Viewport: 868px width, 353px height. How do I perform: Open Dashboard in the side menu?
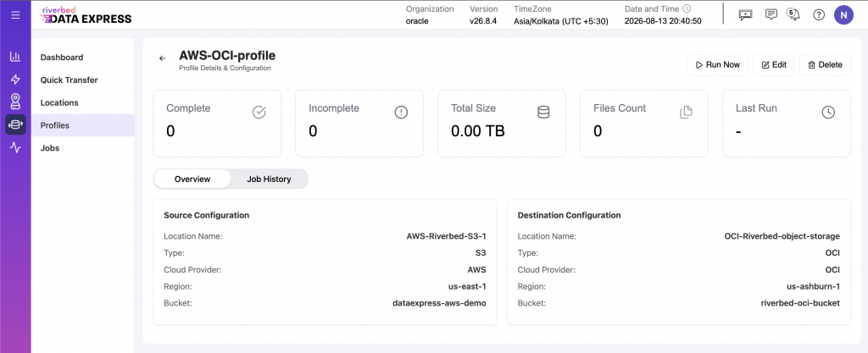(83, 58)
